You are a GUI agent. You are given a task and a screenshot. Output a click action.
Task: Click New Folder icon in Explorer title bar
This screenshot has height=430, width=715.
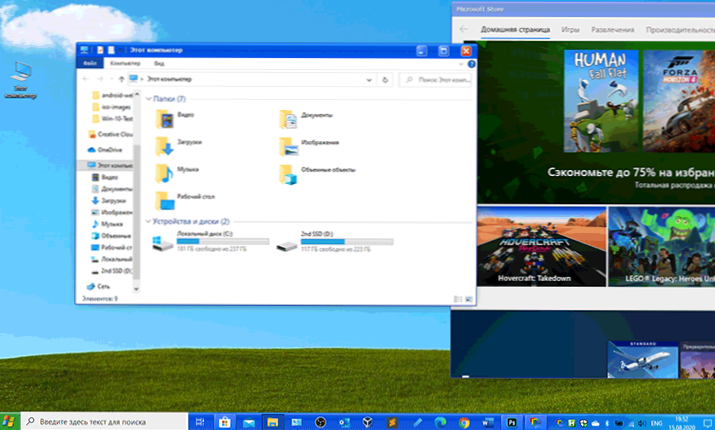[x=111, y=50]
